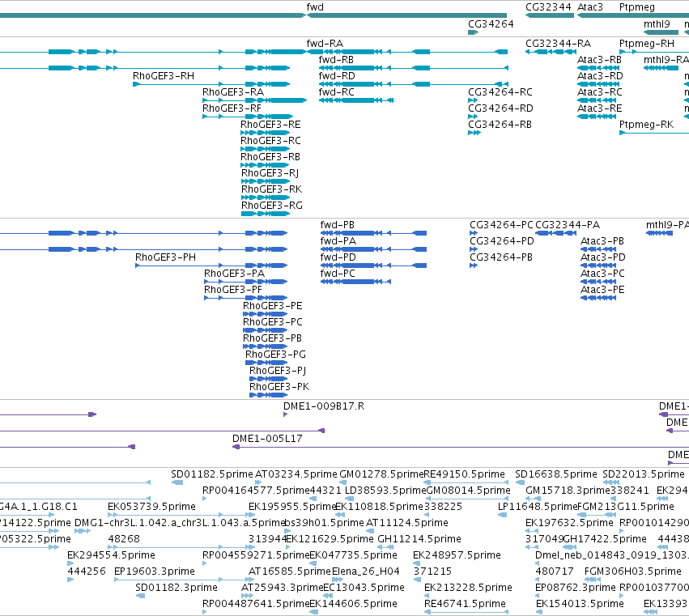Click RhoGEF3-RC transcript
The width and height of the screenshot is (689, 616).
tap(270, 141)
